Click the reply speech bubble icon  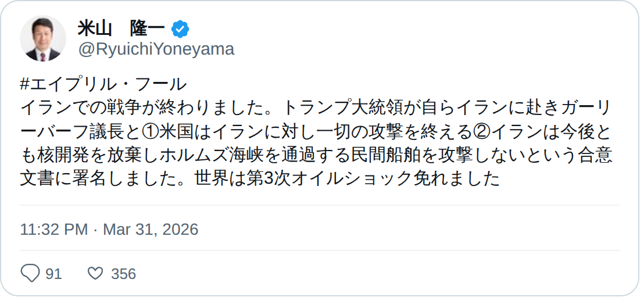[x=30, y=273]
